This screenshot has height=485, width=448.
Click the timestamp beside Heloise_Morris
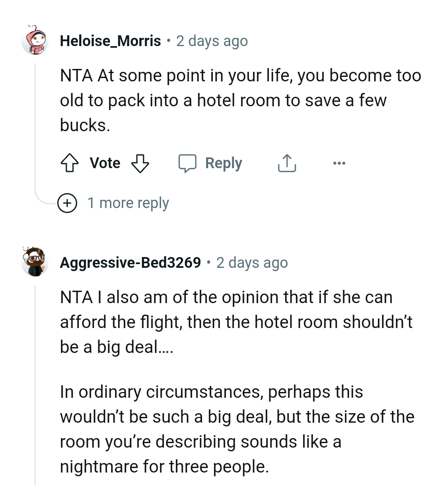coord(212,41)
